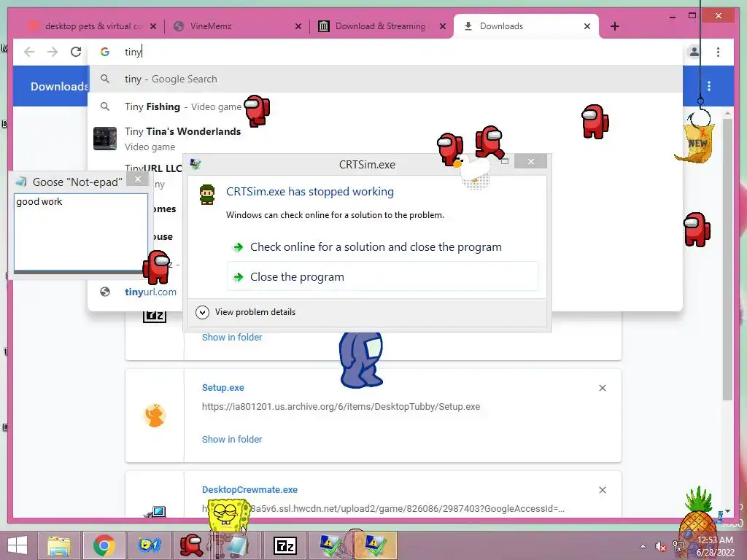Viewport: 747px width, 560px height.
Task: Reload the page with refresh icon
Action: tap(76, 52)
